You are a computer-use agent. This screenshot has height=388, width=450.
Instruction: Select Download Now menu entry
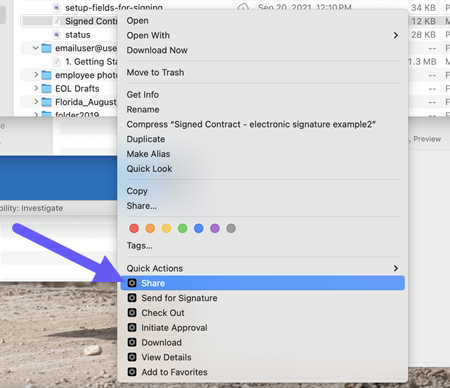[x=157, y=50]
